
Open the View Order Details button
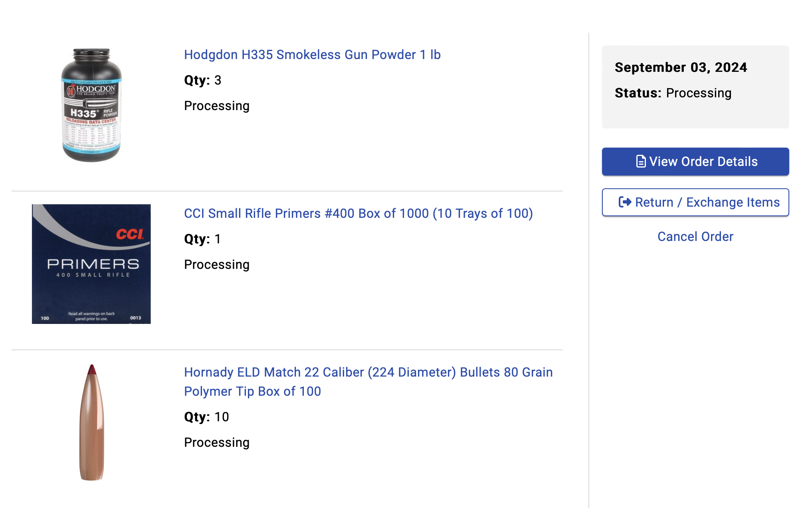pyautogui.click(x=695, y=162)
